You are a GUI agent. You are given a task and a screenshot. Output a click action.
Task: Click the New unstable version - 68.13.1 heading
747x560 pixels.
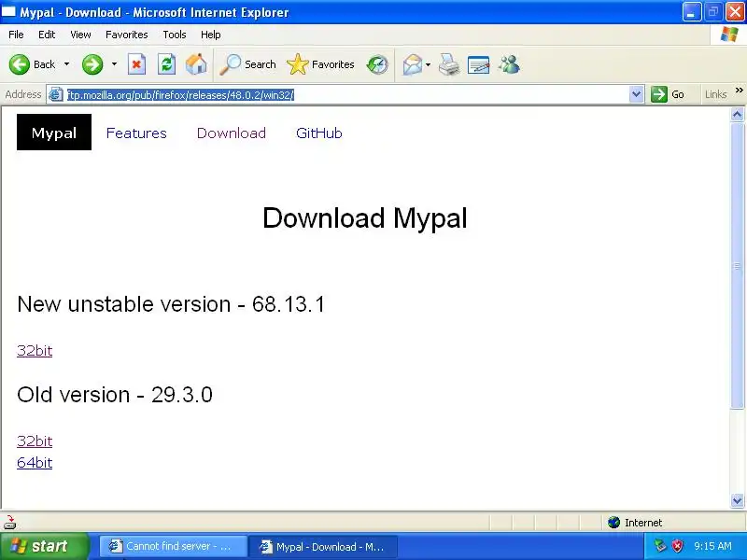coord(171,304)
